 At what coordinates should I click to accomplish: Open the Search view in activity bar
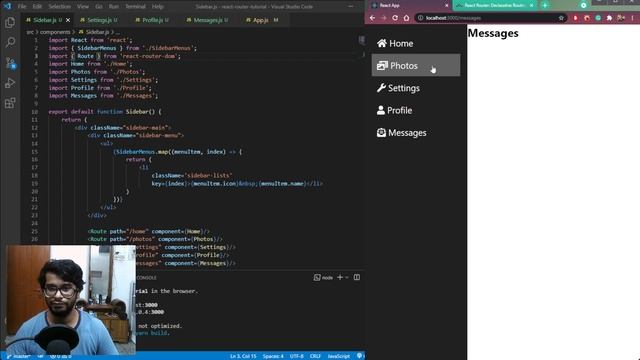pyautogui.click(x=10, y=42)
